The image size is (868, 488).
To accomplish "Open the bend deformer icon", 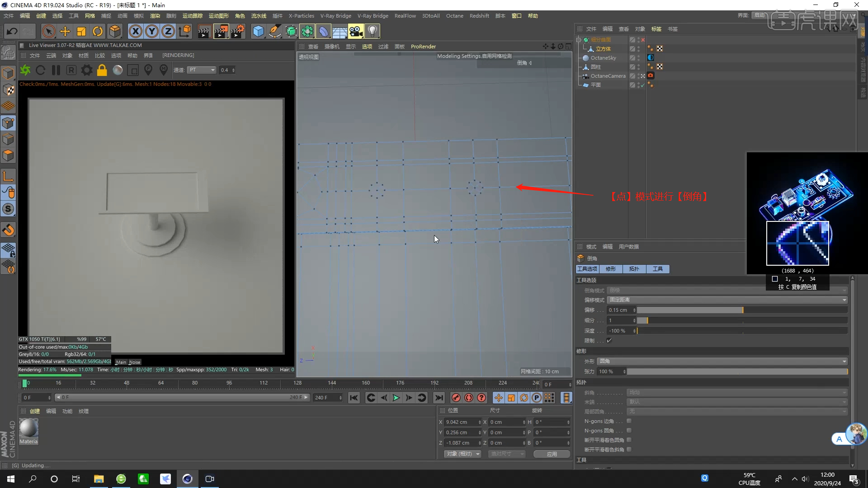I will tap(324, 31).
